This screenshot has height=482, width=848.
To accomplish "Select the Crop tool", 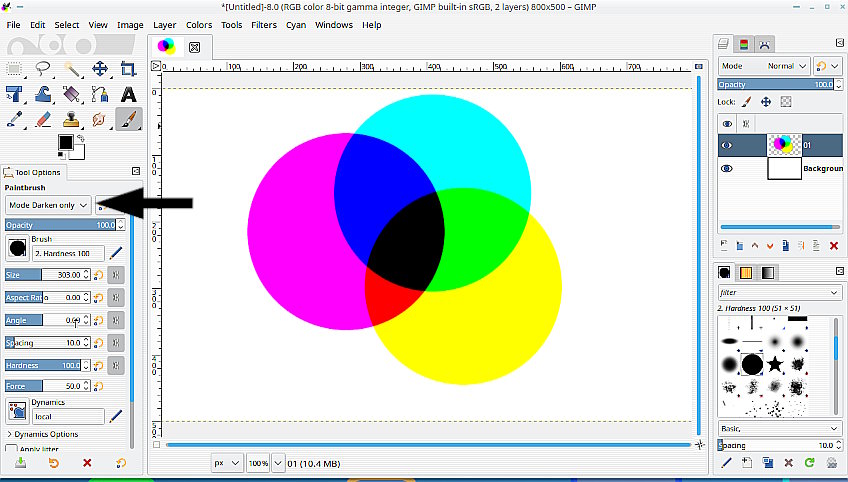I will pos(128,69).
